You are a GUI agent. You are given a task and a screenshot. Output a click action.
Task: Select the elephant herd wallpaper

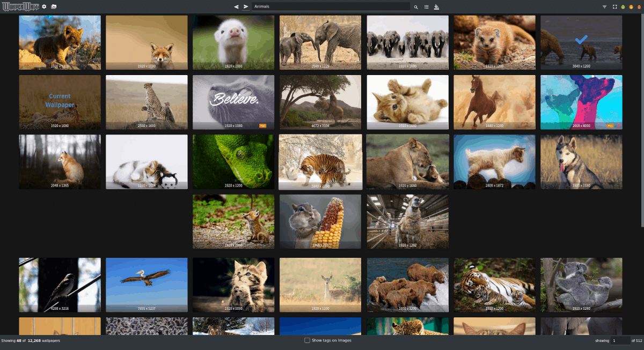tap(407, 42)
